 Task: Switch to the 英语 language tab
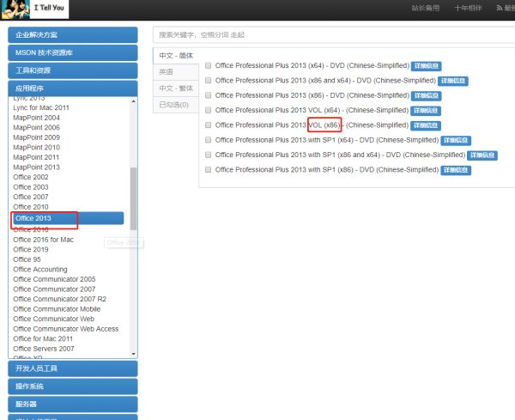(167, 72)
